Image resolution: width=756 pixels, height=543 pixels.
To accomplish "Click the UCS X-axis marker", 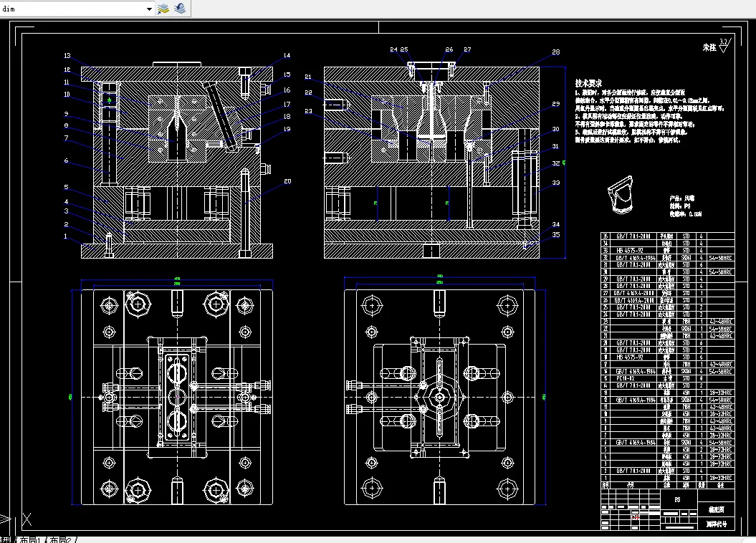I will 27,519.
